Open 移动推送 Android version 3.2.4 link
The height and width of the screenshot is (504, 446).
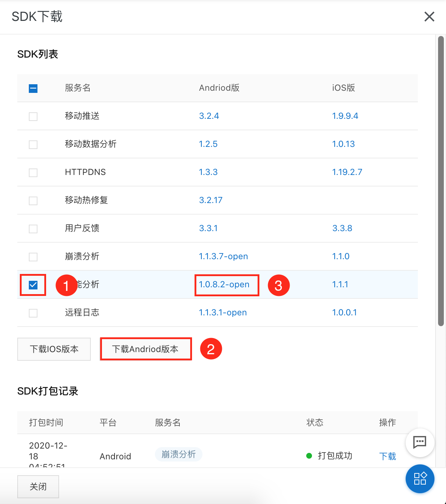[x=209, y=116]
